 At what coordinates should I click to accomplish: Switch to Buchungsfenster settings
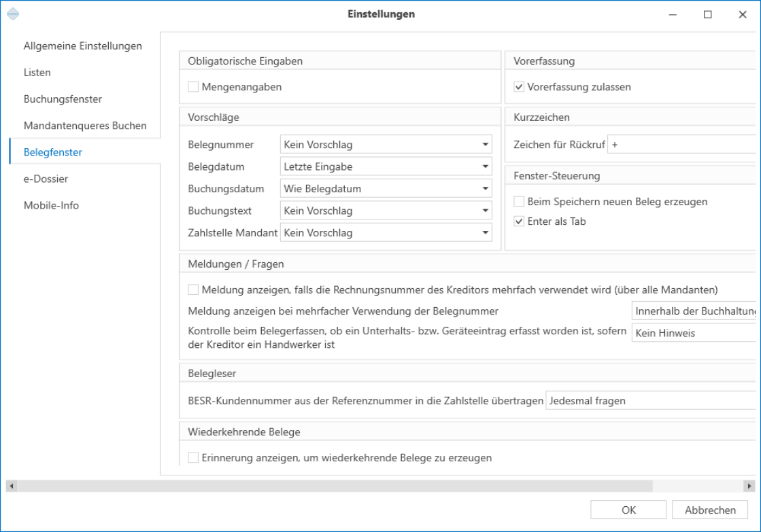pyautogui.click(x=63, y=99)
